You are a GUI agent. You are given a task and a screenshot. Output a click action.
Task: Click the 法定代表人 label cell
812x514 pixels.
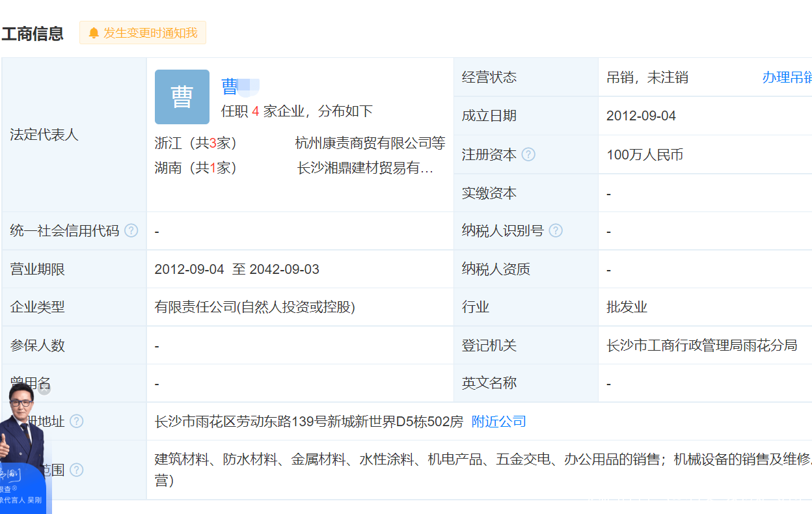(74, 135)
